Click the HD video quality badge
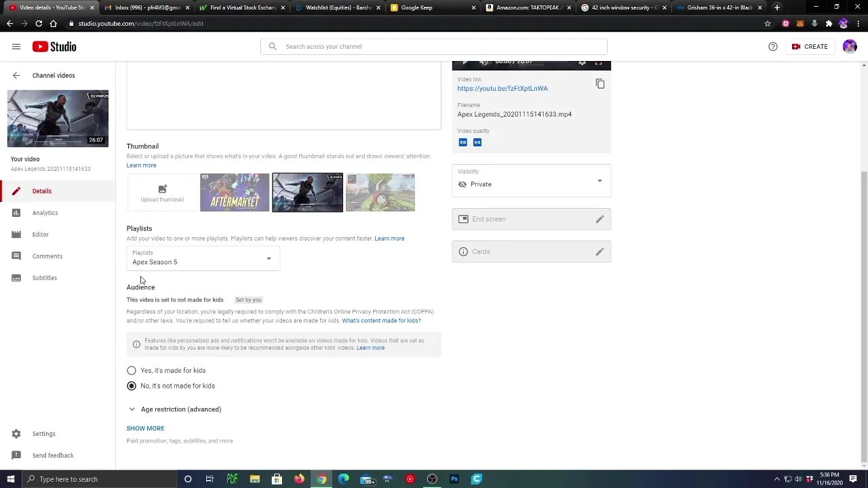 (477, 142)
